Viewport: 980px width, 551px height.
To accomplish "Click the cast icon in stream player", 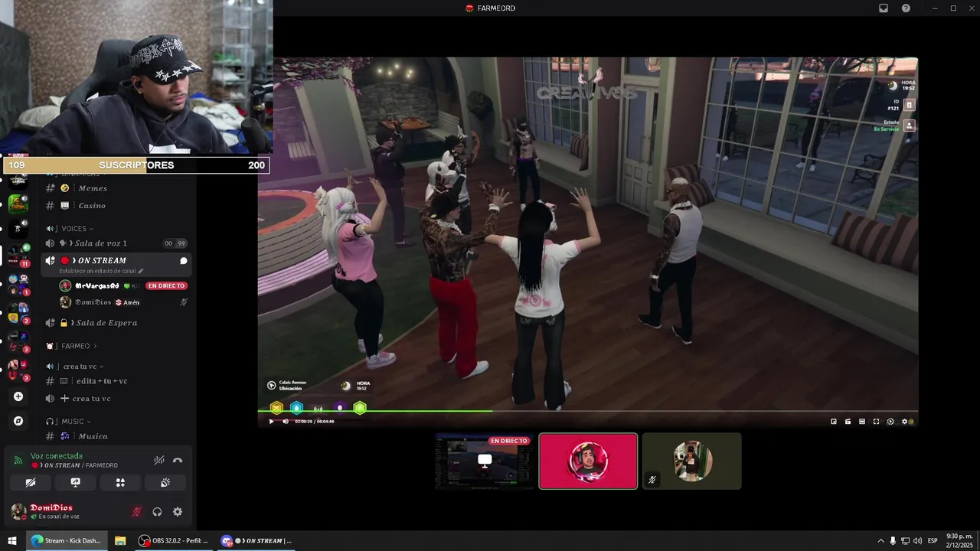I will [x=848, y=422].
